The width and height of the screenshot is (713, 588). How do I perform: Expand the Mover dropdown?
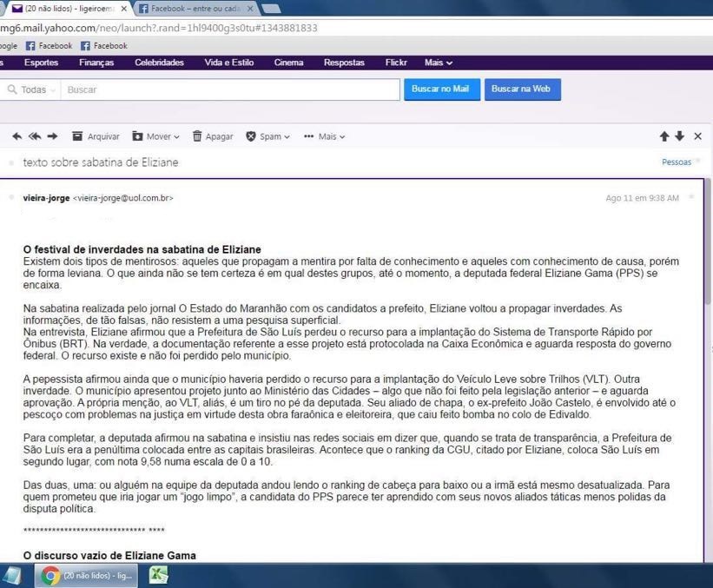[x=156, y=136]
